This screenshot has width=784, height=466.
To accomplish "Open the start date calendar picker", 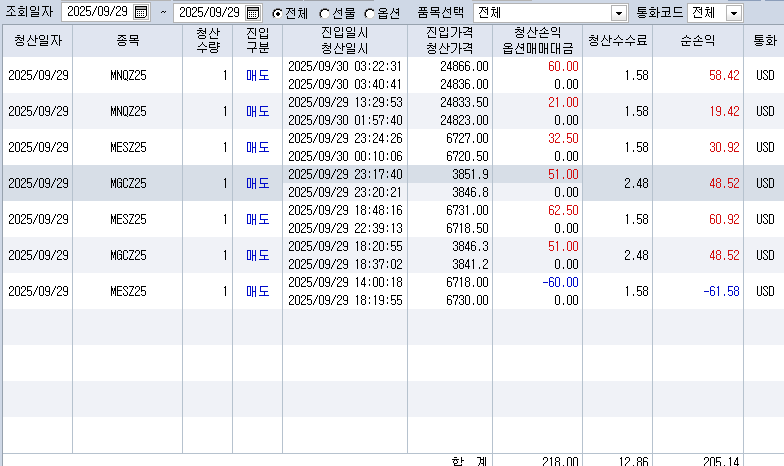I will pos(141,12).
